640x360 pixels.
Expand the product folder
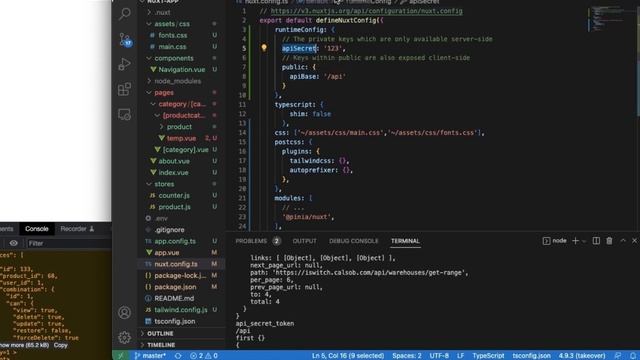(x=179, y=127)
